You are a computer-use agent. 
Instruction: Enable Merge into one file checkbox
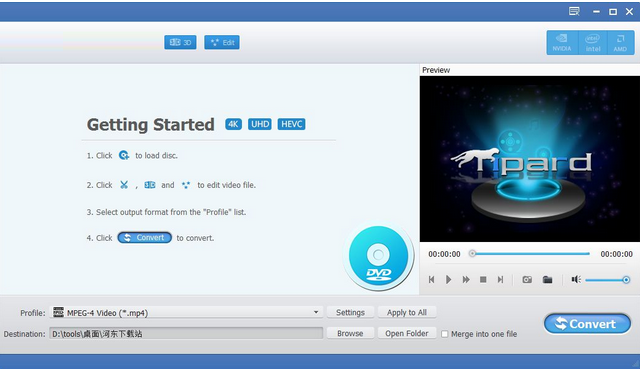pyautogui.click(x=444, y=334)
